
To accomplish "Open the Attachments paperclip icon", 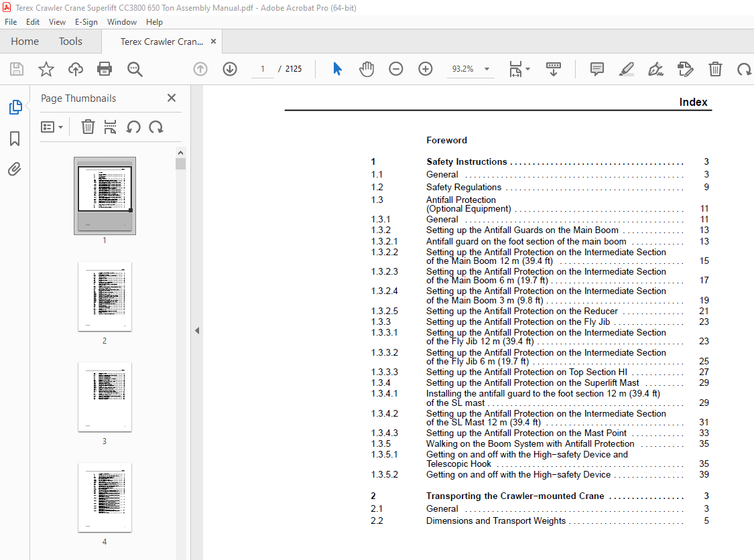I will point(15,169).
